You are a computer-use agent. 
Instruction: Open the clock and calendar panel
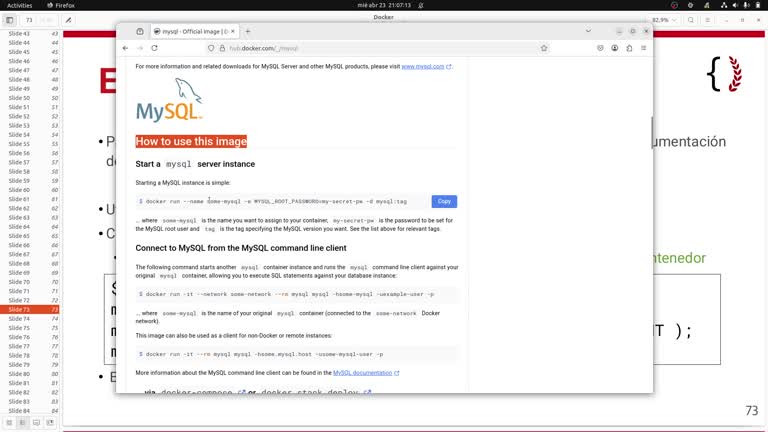384,5
